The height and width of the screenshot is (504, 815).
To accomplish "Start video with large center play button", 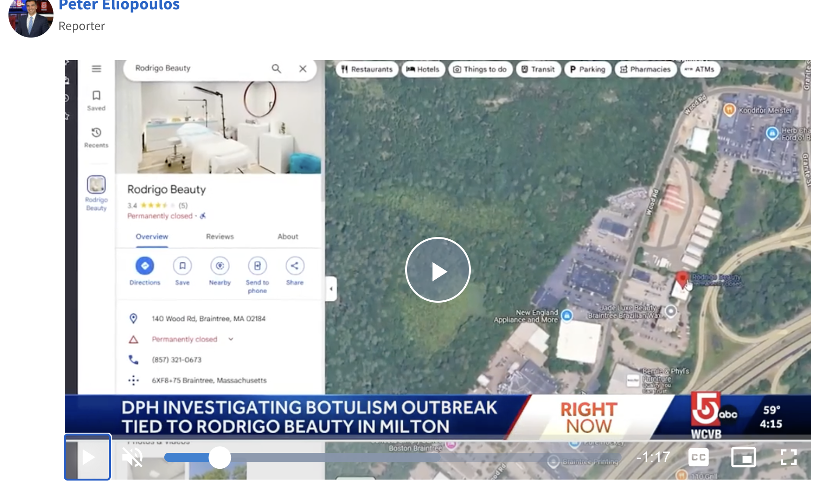I will point(438,270).
